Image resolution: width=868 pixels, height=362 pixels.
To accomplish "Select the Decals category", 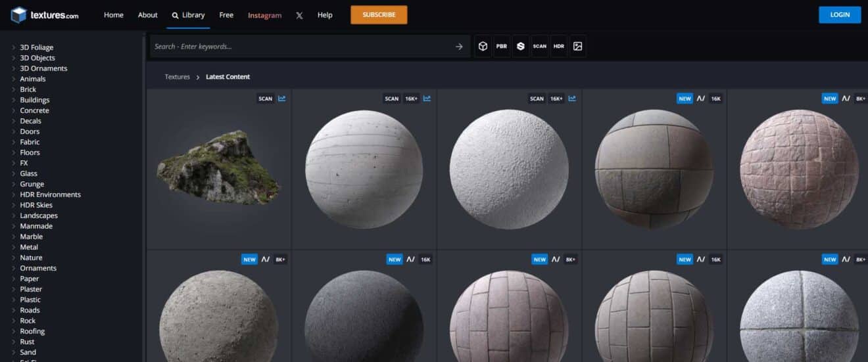I will [x=30, y=121].
